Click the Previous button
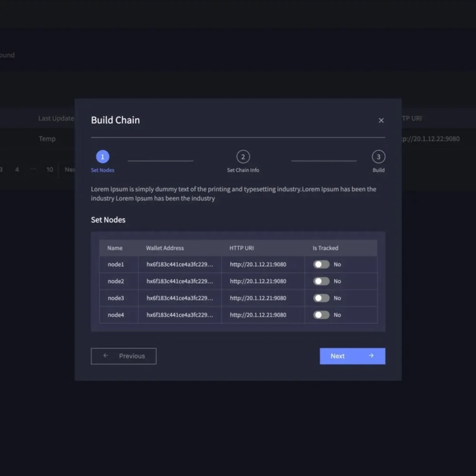The height and width of the screenshot is (476, 476). [x=123, y=356]
